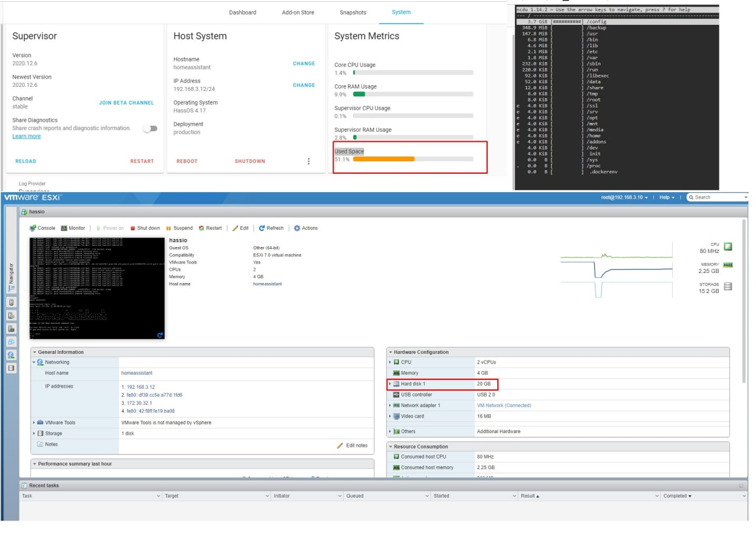The height and width of the screenshot is (546, 756).
Task: Open the Console in ESXi toolbar
Action: [43, 228]
